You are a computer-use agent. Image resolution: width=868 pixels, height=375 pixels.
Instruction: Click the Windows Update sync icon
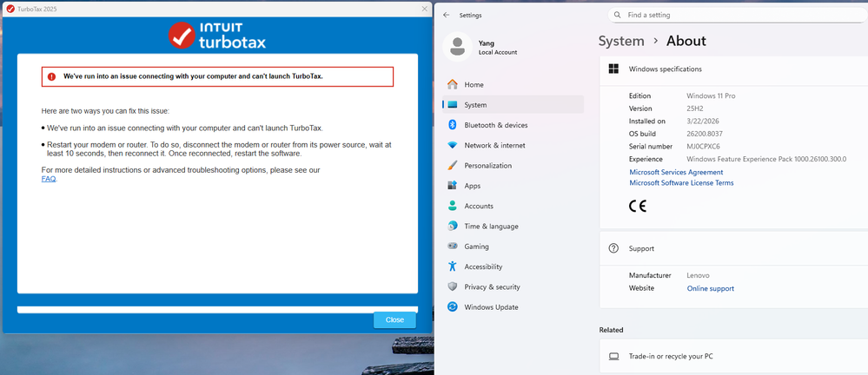click(453, 307)
